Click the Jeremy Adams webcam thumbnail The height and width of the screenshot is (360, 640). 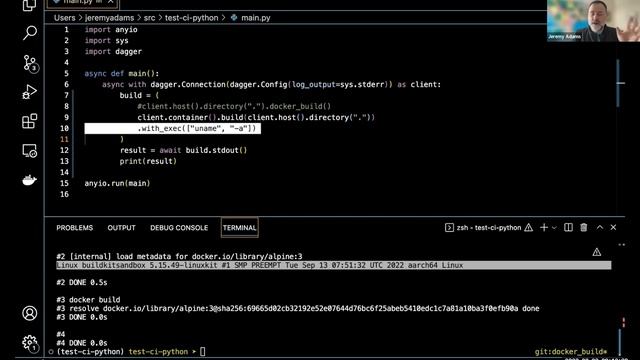593,20
